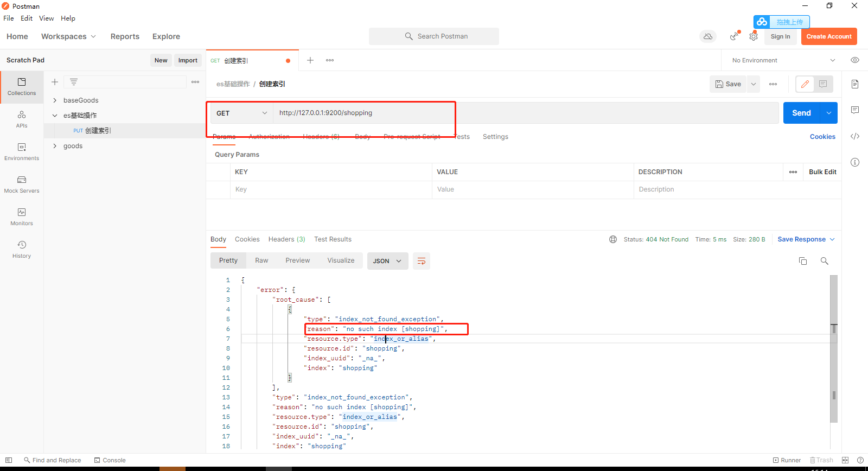Toggle the sidebar icon in status bar
The width and height of the screenshot is (868, 471).
click(9, 460)
